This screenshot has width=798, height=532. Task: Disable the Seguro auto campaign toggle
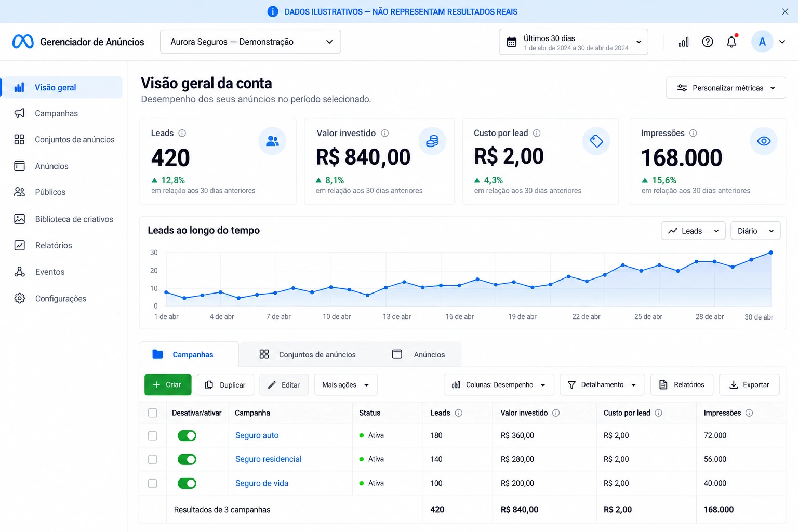coord(187,435)
